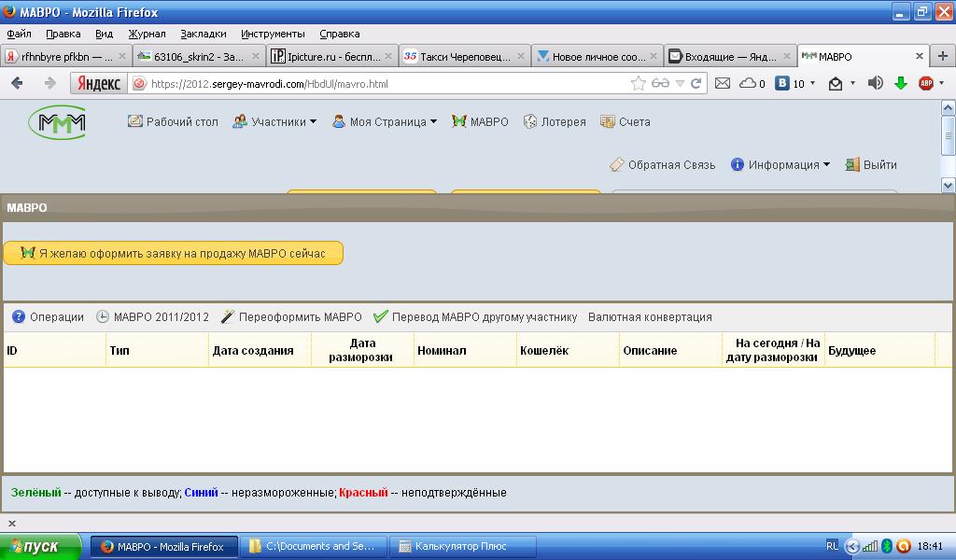Open the Лотерея page
Screen dimensions: 956x560
click(x=555, y=122)
